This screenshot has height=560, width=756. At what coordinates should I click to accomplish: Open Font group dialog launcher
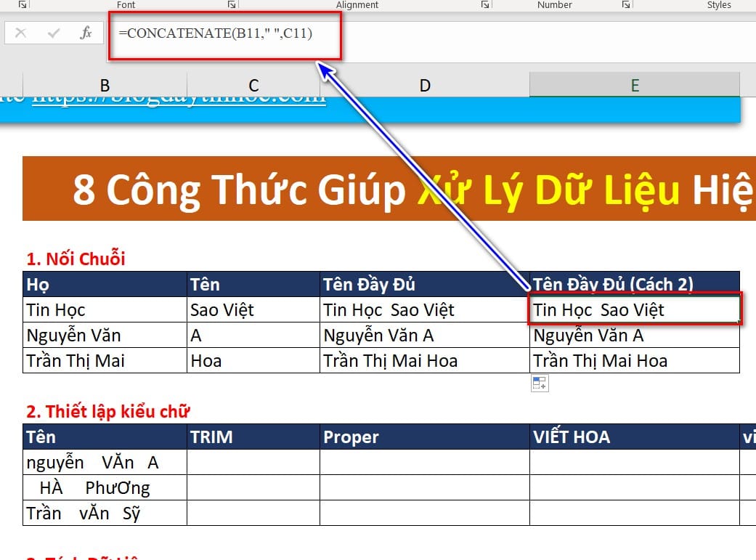click(232, 4)
